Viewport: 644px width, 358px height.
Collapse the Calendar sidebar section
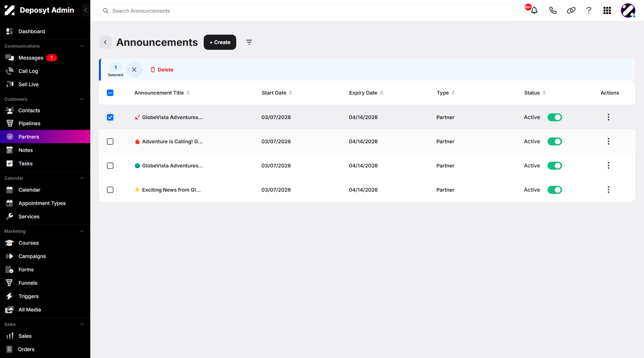tap(82, 178)
